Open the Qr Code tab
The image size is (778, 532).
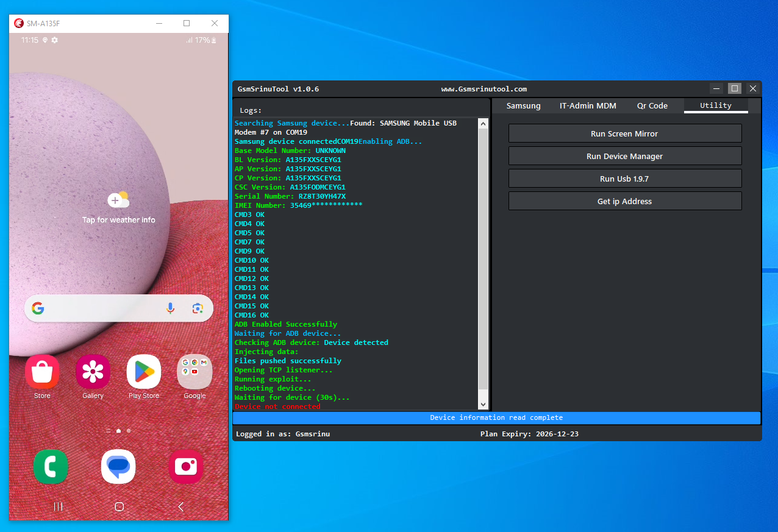click(652, 105)
